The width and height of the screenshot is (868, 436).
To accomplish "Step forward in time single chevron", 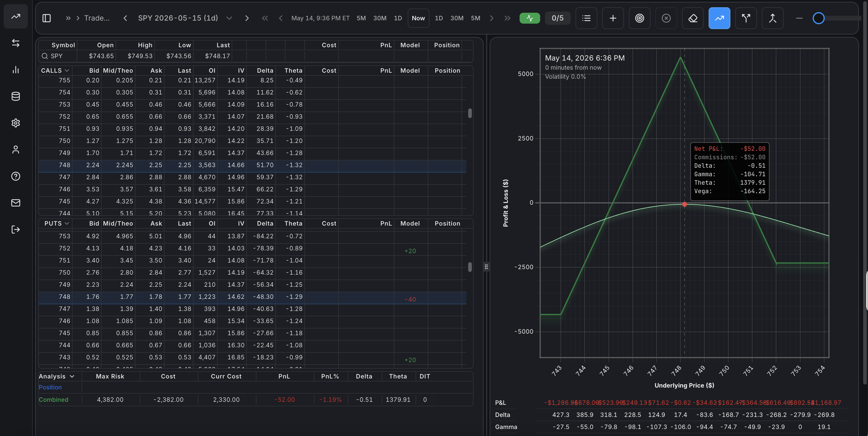I will click(x=491, y=18).
